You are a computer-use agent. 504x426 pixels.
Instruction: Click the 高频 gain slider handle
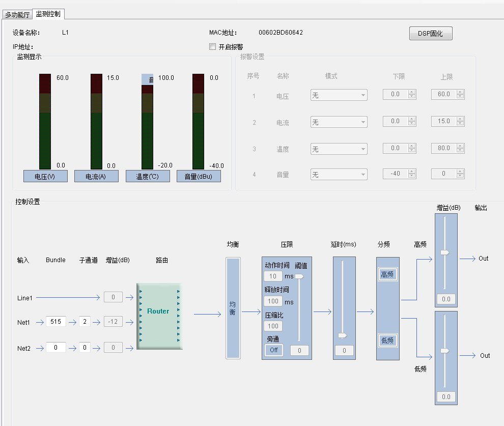(445, 252)
